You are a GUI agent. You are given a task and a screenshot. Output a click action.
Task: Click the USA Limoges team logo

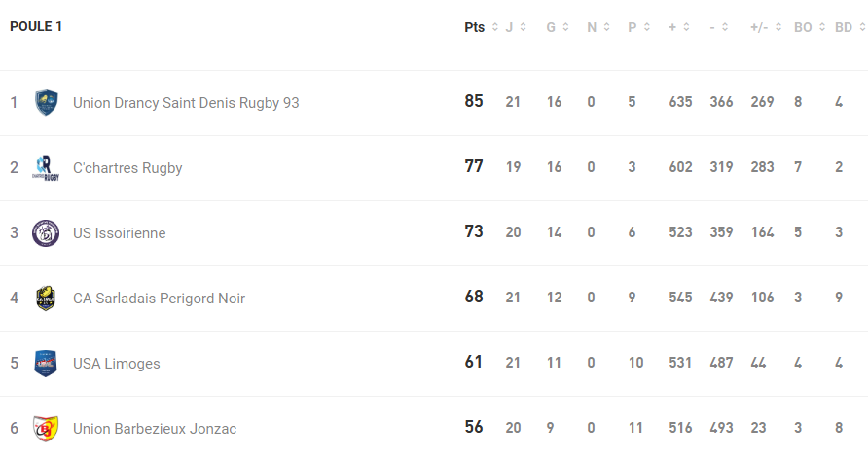coord(46,363)
